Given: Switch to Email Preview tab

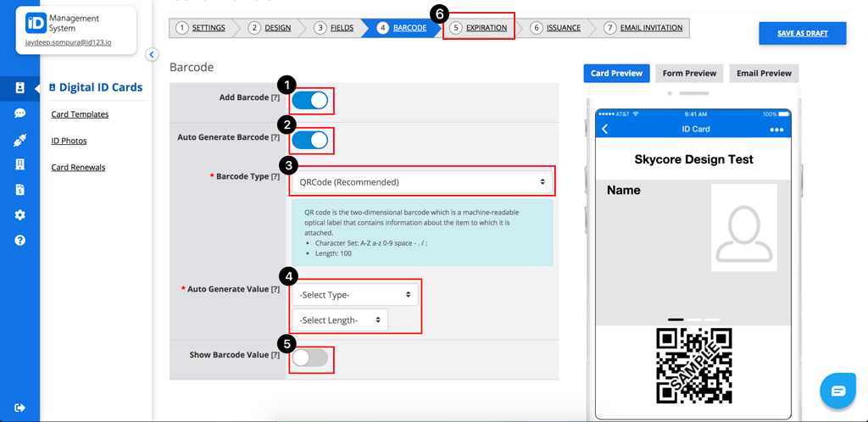Looking at the screenshot, I should (x=764, y=73).
